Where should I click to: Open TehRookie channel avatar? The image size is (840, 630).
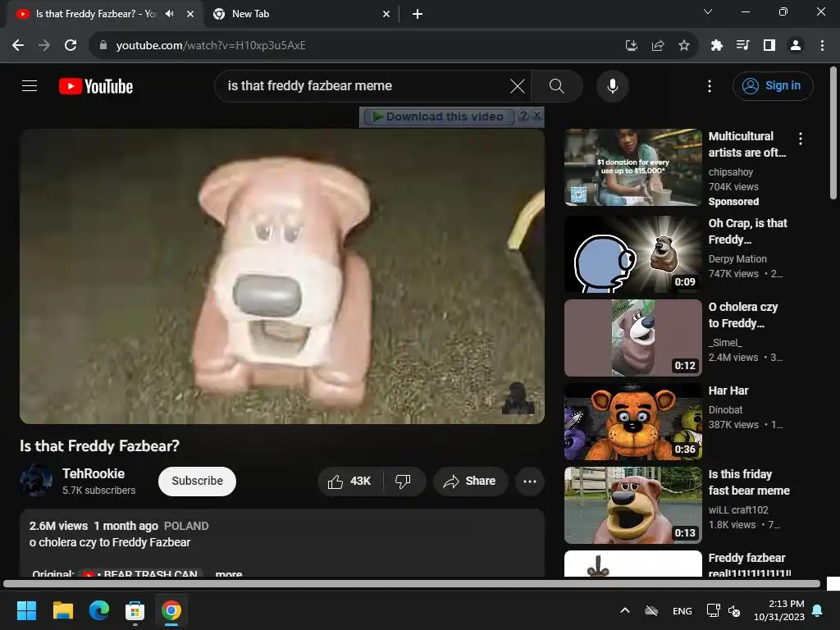(x=36, y=481)
